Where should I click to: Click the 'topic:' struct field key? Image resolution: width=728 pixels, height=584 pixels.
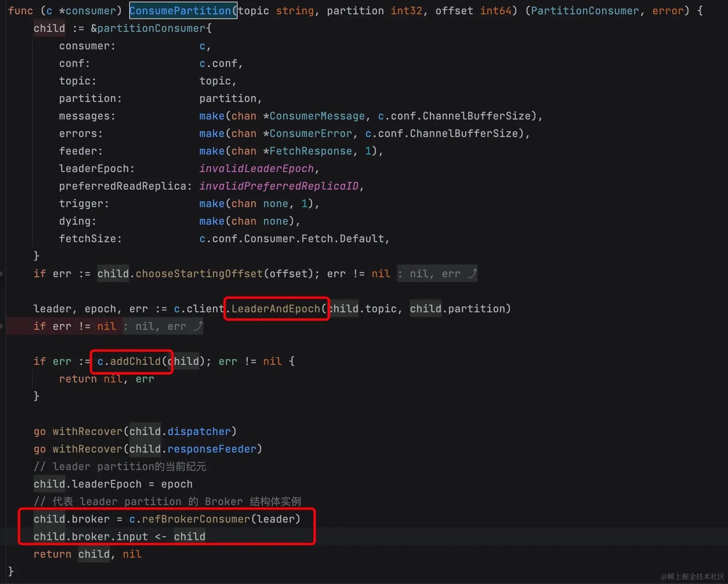[x=78, y=81]
